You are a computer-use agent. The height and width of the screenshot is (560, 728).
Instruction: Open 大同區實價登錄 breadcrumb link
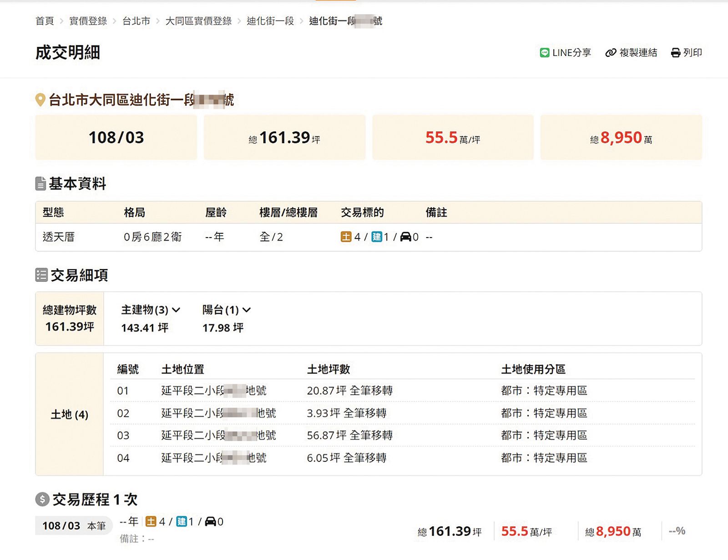tap(198, 21)
